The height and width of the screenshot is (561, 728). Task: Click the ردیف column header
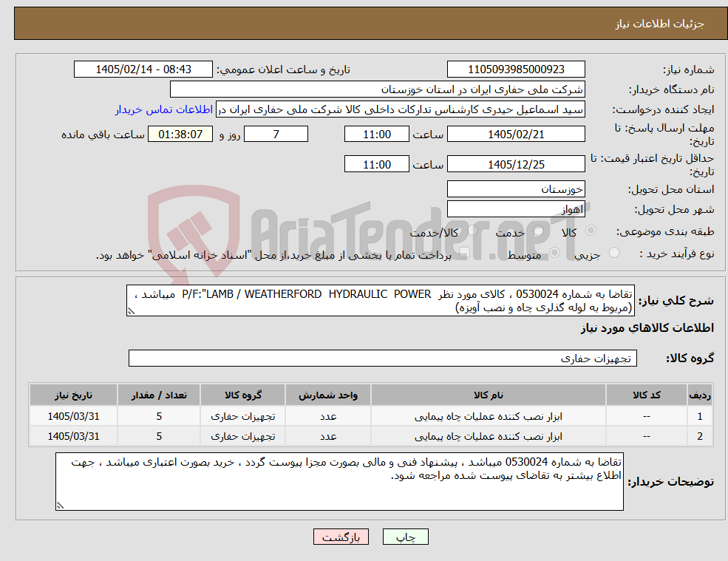click(x=700, y=395)
